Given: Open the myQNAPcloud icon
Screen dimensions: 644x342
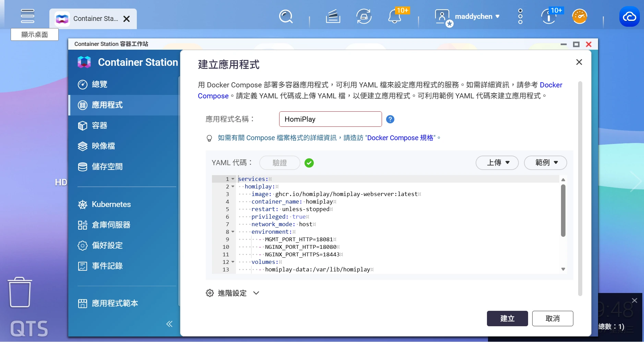Looking at the screenshot, I should coord(629,16).
